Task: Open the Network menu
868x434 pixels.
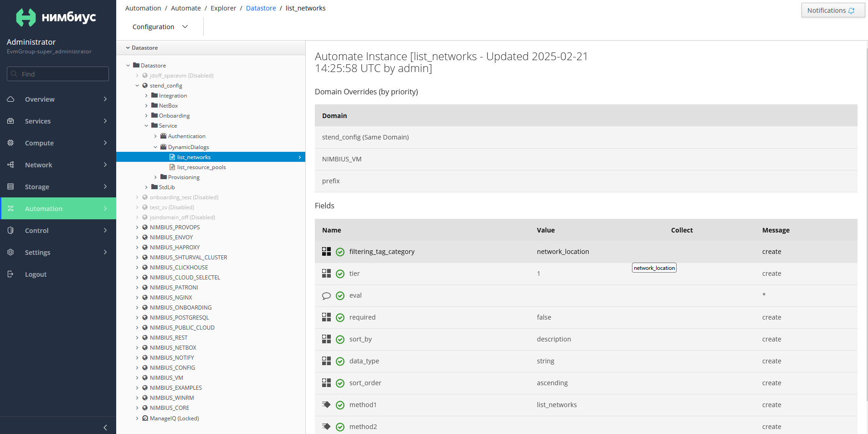Action: (x=58, y=165)
